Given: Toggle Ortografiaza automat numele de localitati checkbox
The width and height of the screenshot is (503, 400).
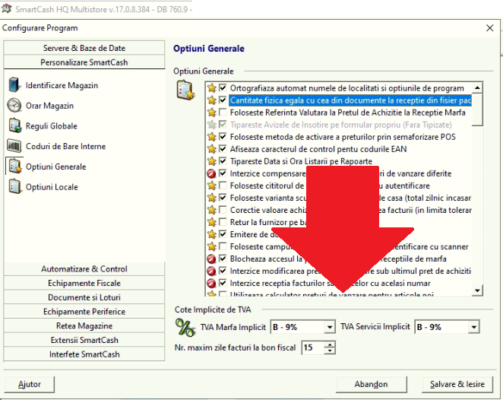Looking at the screenshot, I should tap(223, 88).
